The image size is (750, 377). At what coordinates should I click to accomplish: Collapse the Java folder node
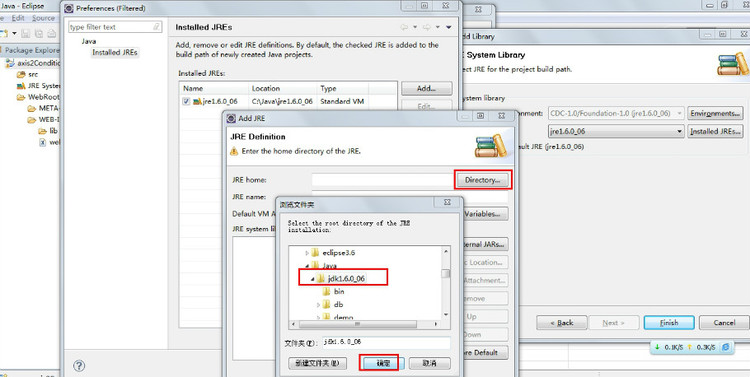click(x=307, y=265)
